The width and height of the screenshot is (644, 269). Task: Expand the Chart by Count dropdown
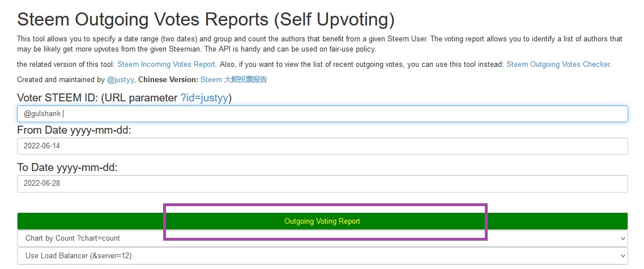(322, 238)
